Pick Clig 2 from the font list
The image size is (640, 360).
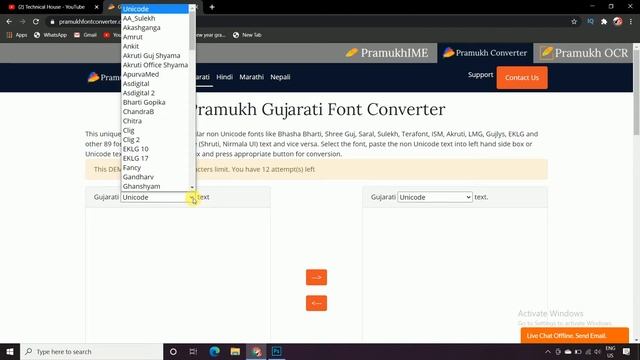155,140
